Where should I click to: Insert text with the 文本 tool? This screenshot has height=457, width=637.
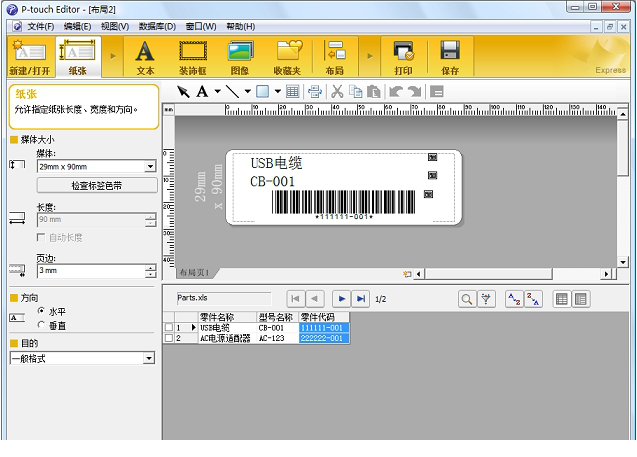click(145, 58)
